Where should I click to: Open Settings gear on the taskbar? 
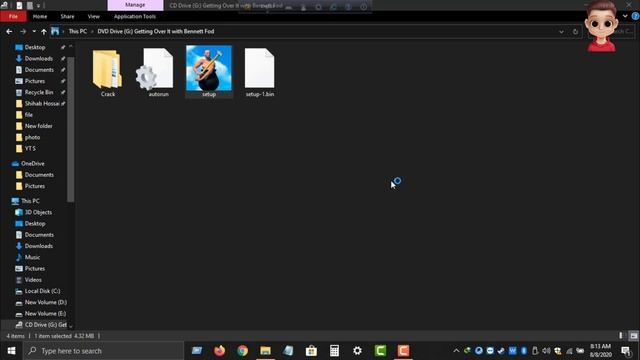click(357, 351)
